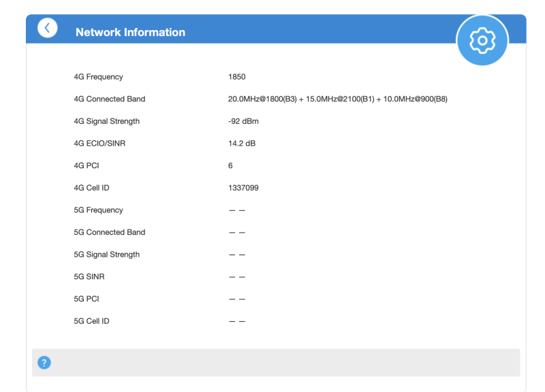Select the 5G SINR label
This screenshot has width=545, height=392.
click(89, 277)
